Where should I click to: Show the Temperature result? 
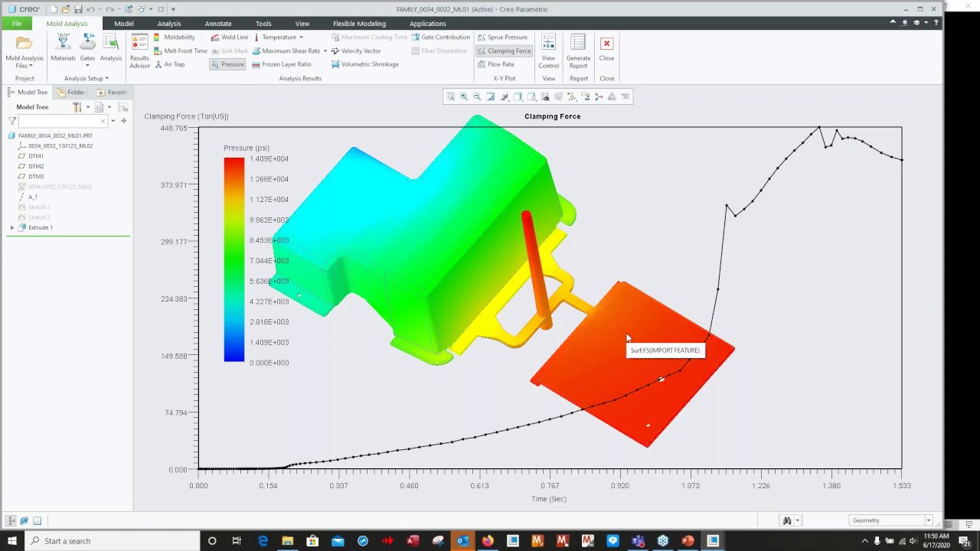tap(274, 37)
